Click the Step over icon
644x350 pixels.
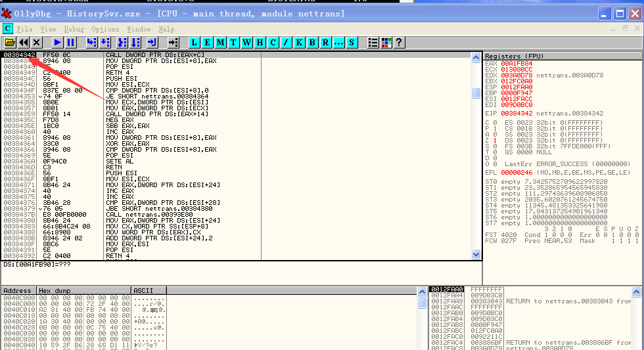click(106, 42)
